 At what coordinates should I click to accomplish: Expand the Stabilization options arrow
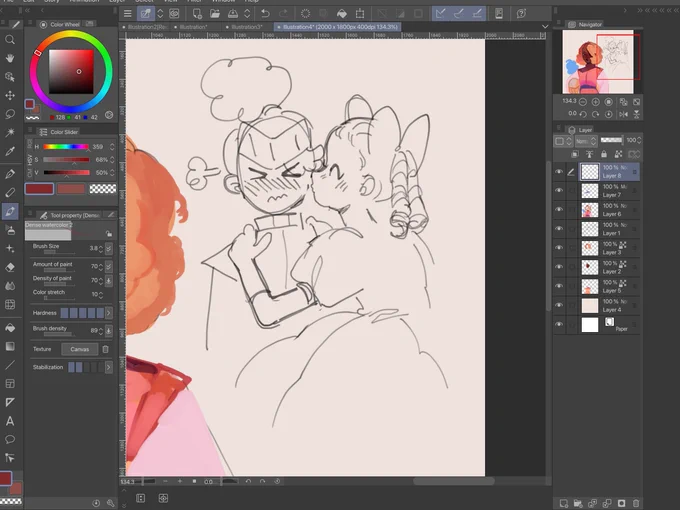[x=108, y=367]
